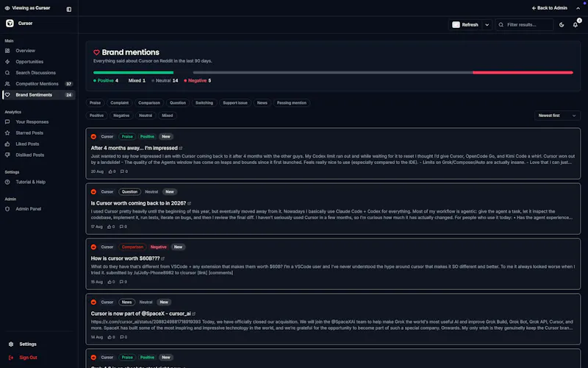This screenshot has width=588, height=368.
Task: Open the Newest first sort dropdown
Action: (x=557, y=116)
